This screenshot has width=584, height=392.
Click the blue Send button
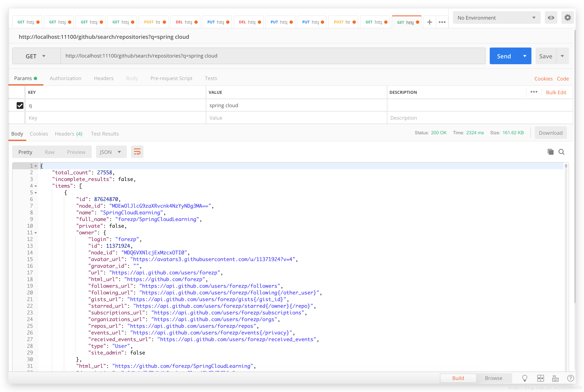(504, 56)
